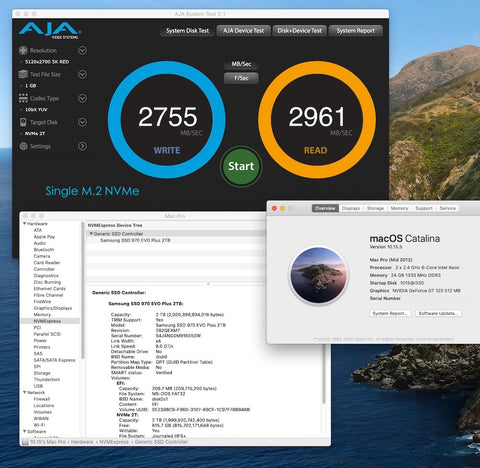
Task: Click the details pane vertical scrollbar
Action: 323,373
